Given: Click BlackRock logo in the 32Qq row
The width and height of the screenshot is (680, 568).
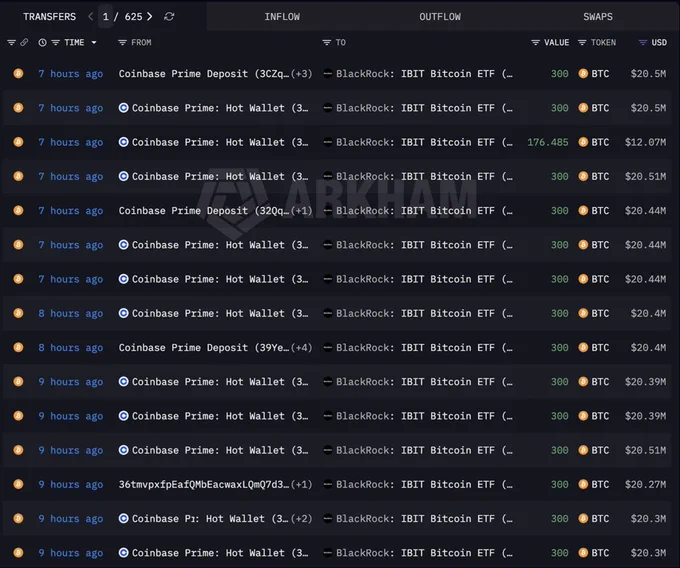Looking at the screenshot, I should tap(328, 211).
